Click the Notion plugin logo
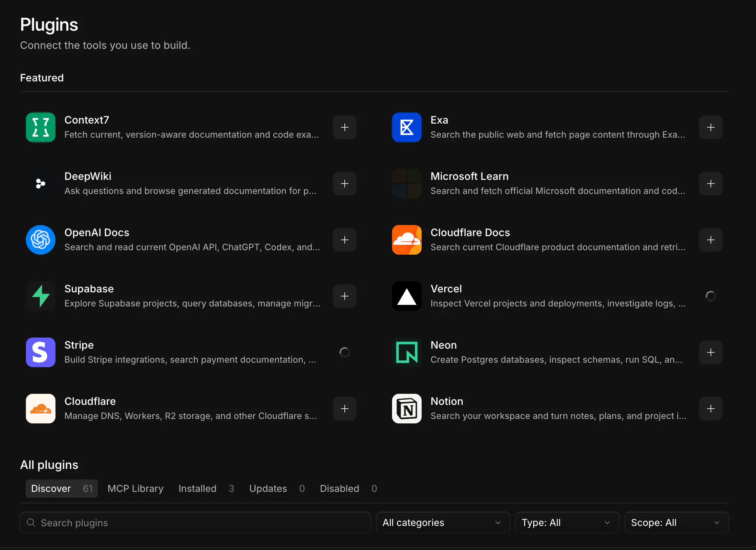The image size is (756, 550). (407, 409)
